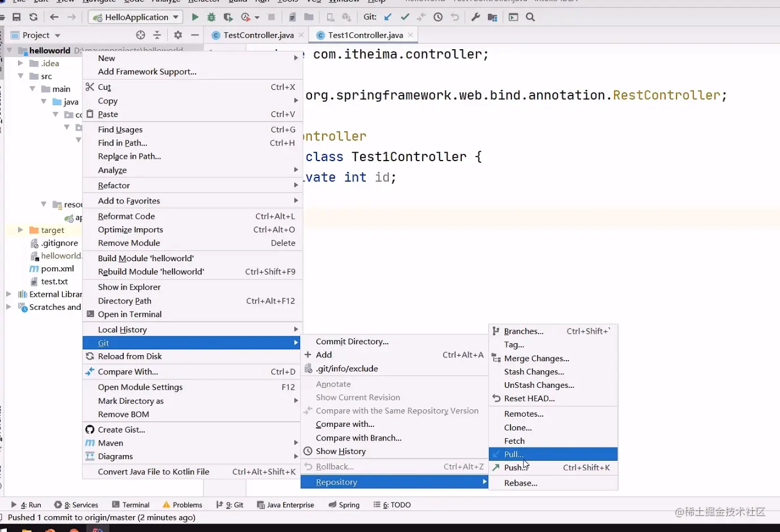
Task: Select pom.xml in the project tree
Action: click(57, 269)
